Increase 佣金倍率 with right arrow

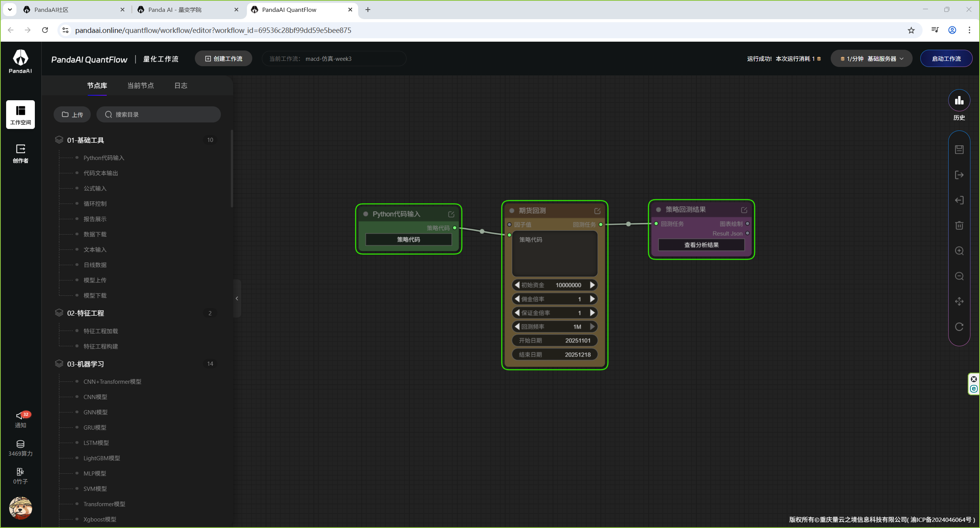(x=592, y=299)
